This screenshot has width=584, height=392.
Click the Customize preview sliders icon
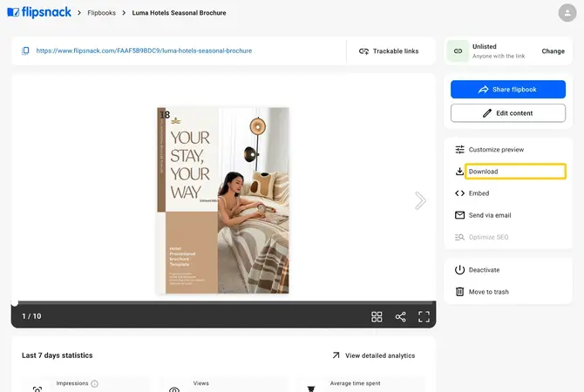[459, 149]
